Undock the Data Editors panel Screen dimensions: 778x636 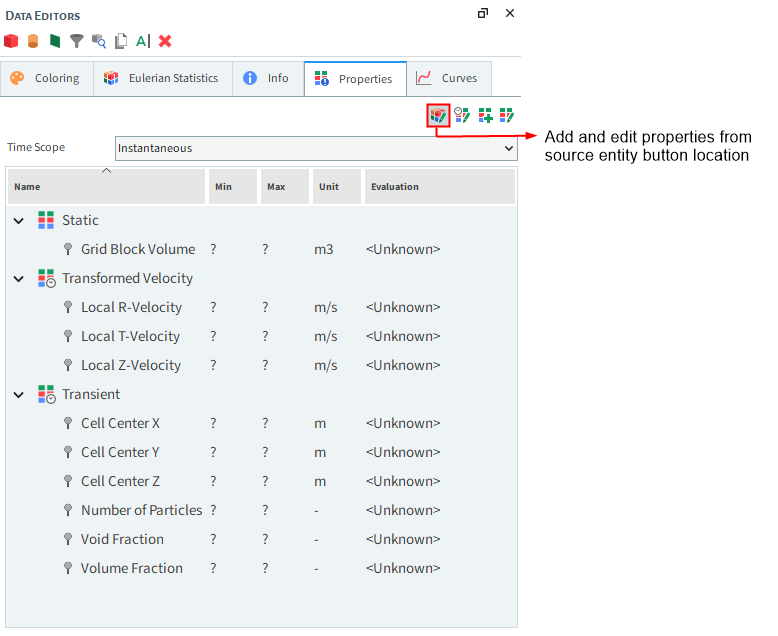coord(483,13)
